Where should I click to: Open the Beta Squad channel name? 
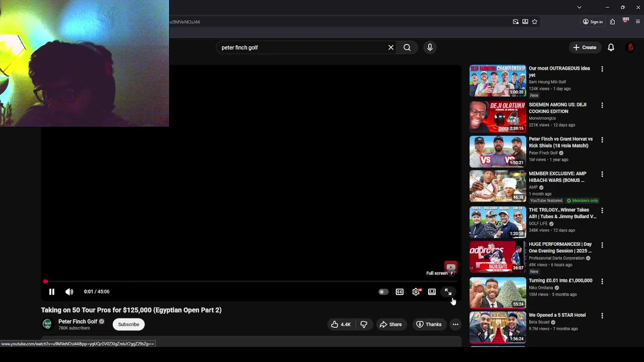(539, 322)
